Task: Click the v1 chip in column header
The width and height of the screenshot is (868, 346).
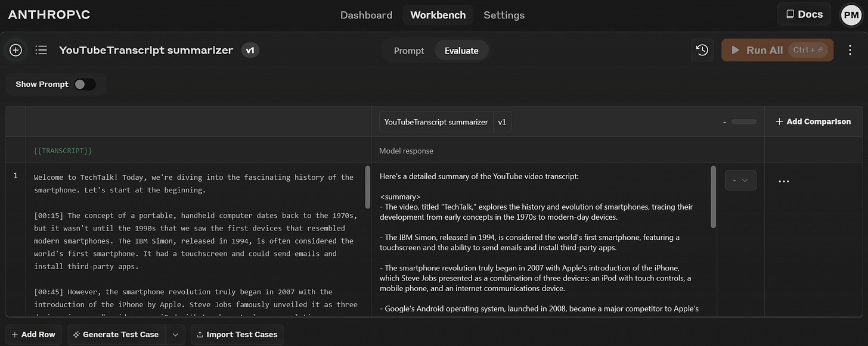Action: click(502, 122)
